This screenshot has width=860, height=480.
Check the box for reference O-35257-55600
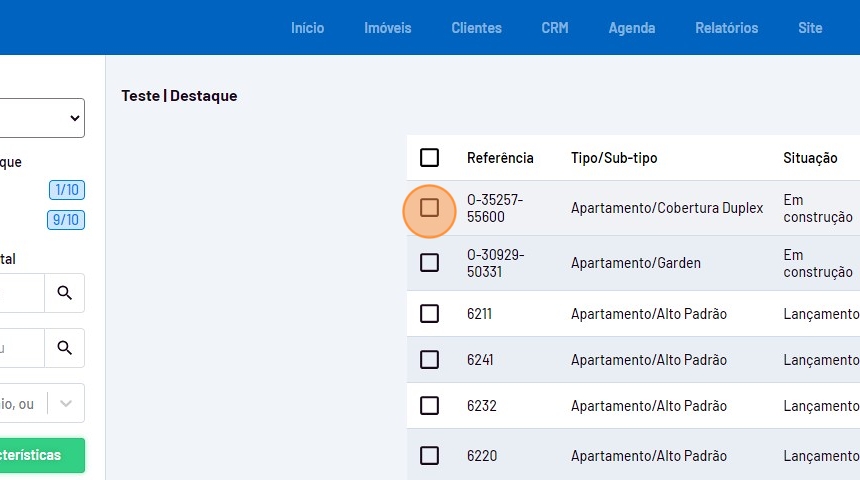pyautogui.click(x=429, y=208)
